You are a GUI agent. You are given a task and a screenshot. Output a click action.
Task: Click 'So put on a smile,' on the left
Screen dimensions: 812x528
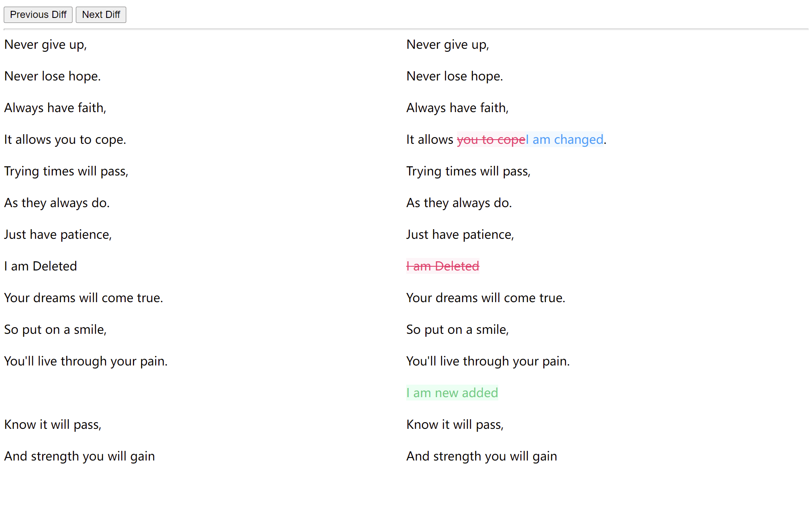[55, 329]
